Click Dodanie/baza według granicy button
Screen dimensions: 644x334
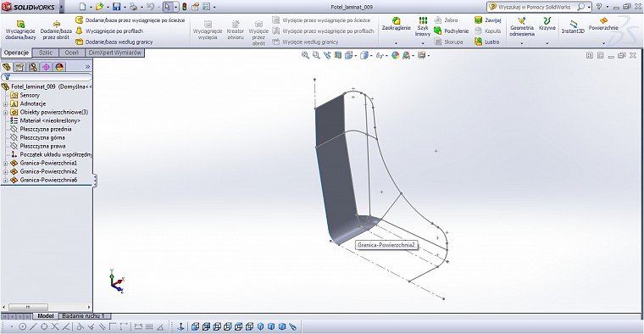(x=114, y=42)
